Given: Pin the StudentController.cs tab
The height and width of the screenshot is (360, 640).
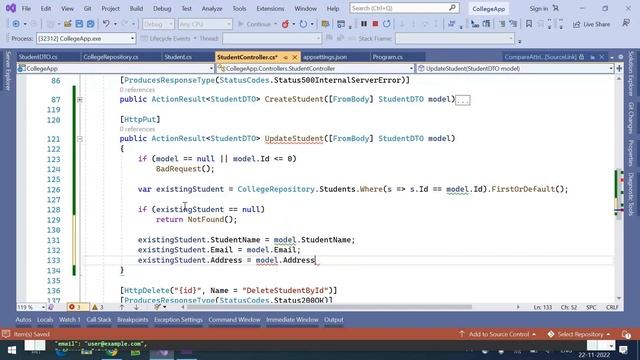Looking at the screenshot, I should (x=285, y=57).
